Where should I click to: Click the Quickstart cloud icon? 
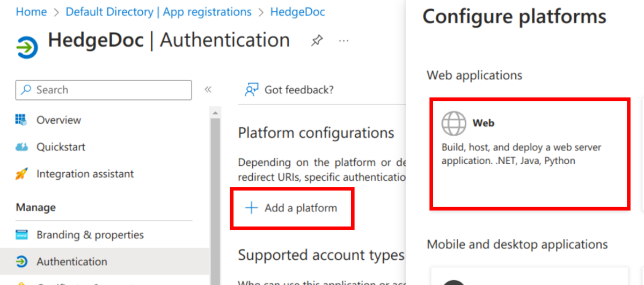(21, 147)
